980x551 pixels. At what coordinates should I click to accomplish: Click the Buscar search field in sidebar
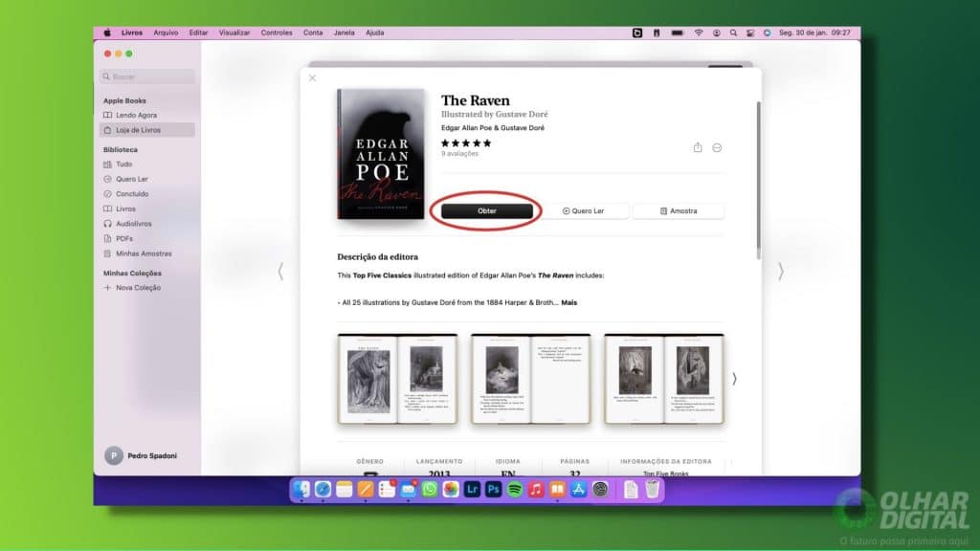[147, 77]
